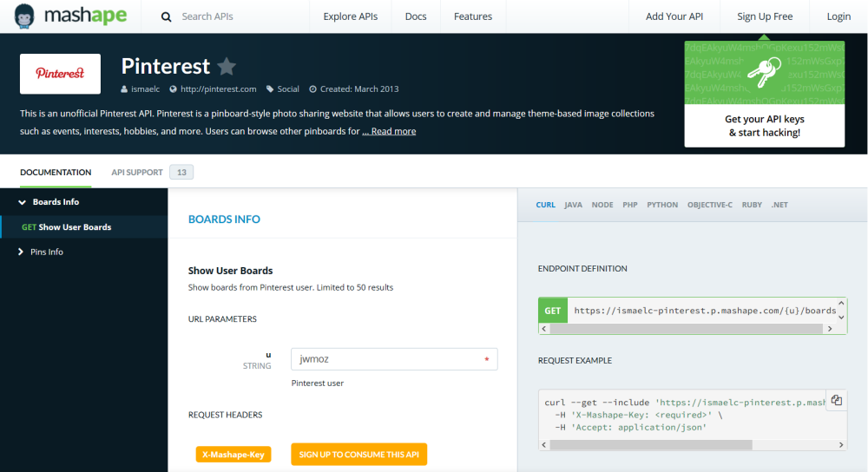Copy the curl request example with copy icon
This screenshot has height=472, width=868.
(x=837, y=400)
